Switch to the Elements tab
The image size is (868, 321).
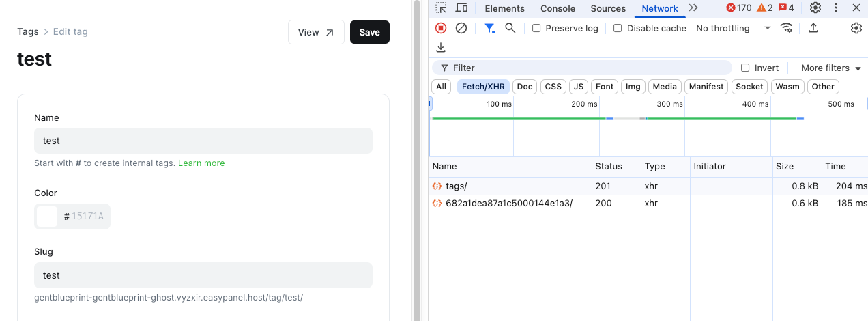pyautogui.click(x=504, y=8)
